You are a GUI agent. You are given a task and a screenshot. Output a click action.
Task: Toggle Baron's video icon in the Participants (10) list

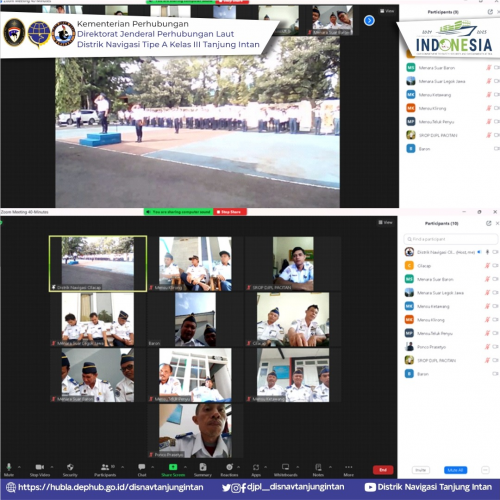[496, 374]
